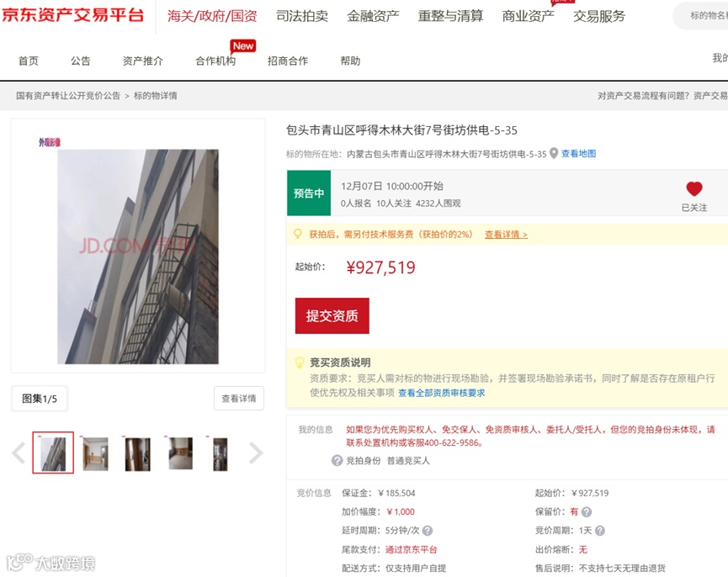Click the 查看详情 button under gallery

(x=239, y=399)
